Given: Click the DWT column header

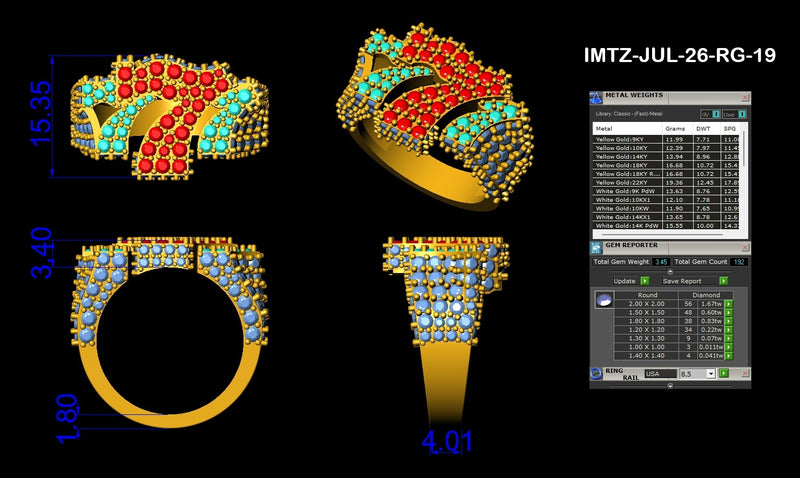Looking at the screenshot, I should coord(703,129).
